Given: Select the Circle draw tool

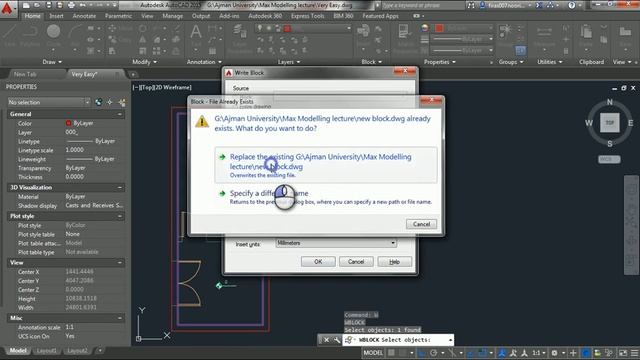Looking at the screenshot, I should pyautogui.click(x=53, y=35).
